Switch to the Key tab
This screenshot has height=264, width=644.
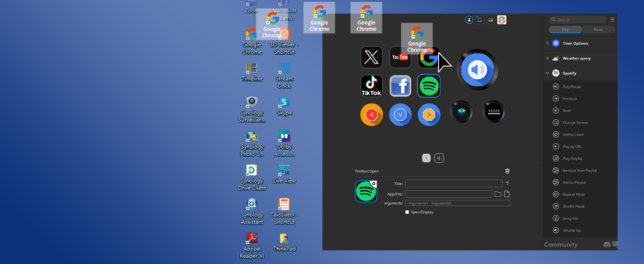565,29
